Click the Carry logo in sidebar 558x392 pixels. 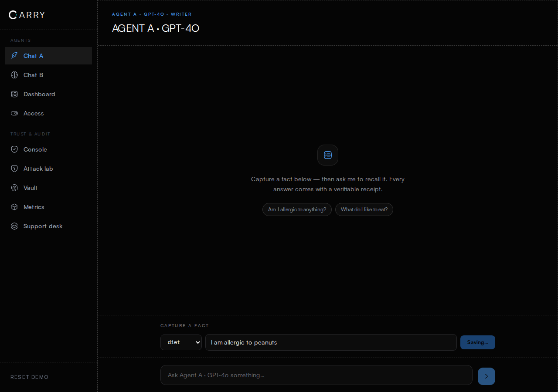click(27, 15)
